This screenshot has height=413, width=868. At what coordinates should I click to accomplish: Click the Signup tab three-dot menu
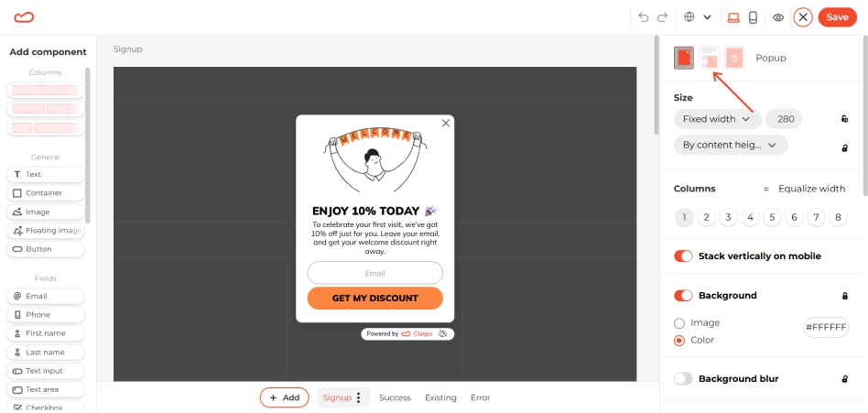358,397
